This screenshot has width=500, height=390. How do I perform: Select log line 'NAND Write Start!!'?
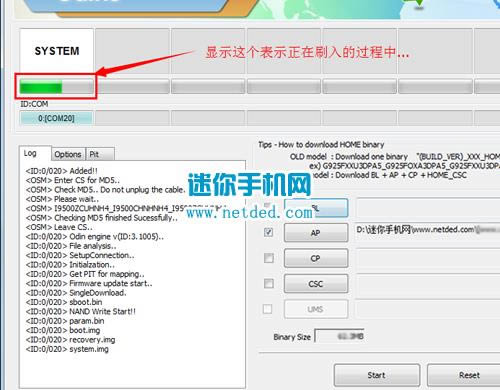click(81, 312)
